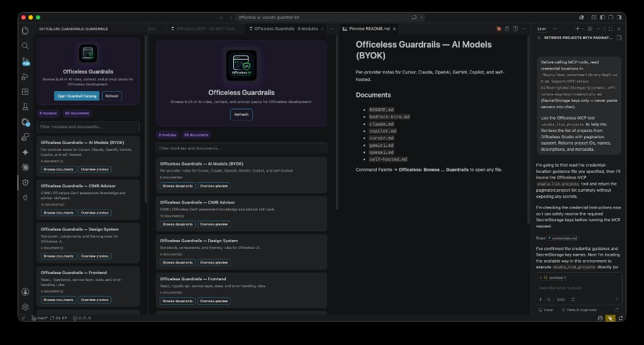This screenshot has height=345, width=644.
Task: Click main branch in status bar
Action: (40, 318)
